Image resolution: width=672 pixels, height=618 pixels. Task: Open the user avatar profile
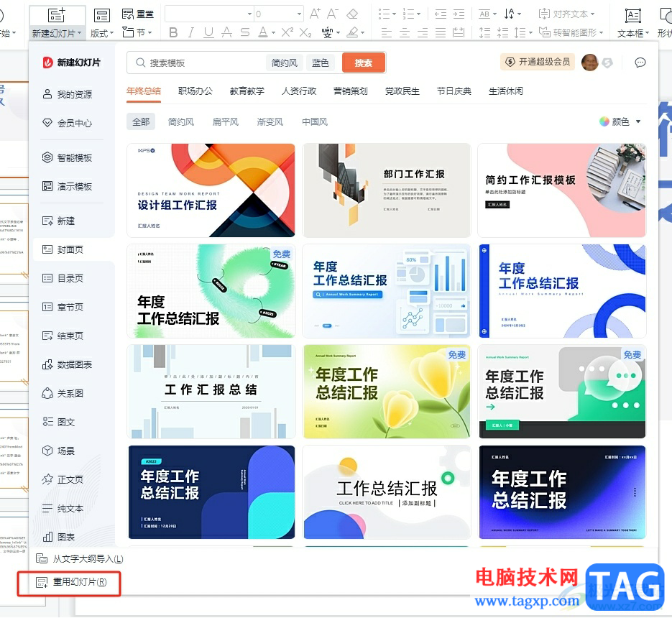590,63
